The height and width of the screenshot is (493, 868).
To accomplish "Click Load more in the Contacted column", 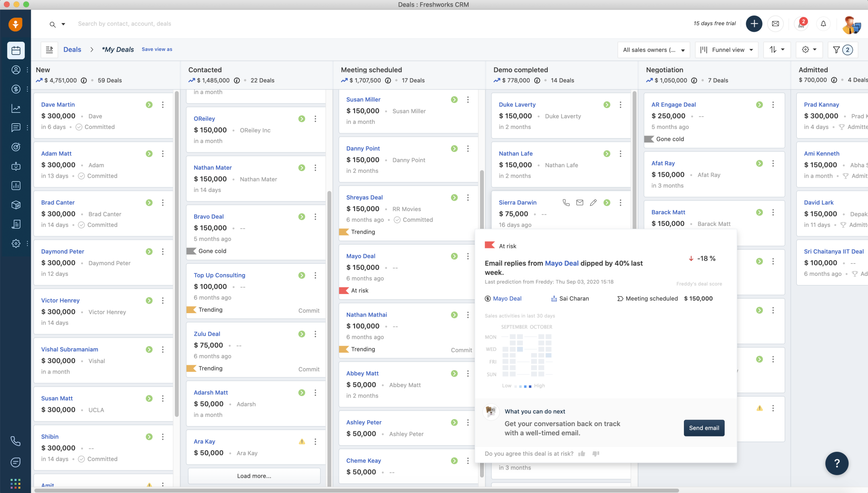I will pos(254,476).
